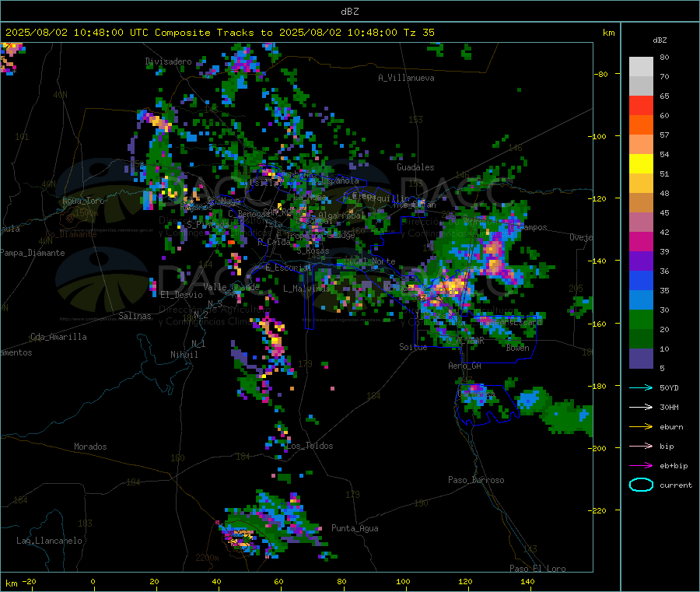Click the Agua_Toro map label

83,201
